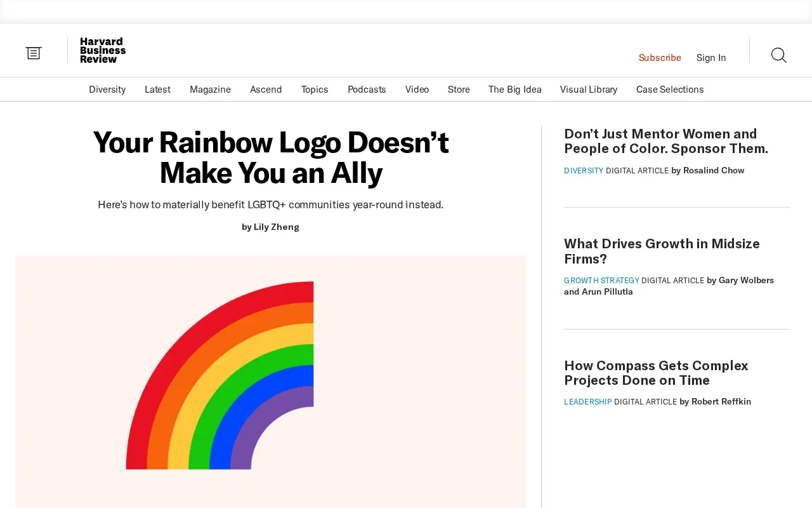
Task: Open The Big Idea section
Action: [x=515, y=90]
